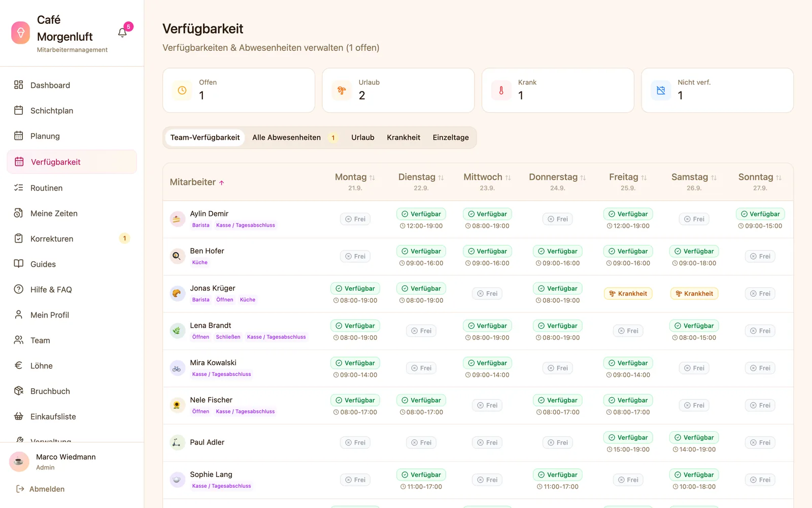Click Jonas Krüger's Friday Krankheit badge
The width and height of the screenshot is (812, 508).
tap(628, 294)
